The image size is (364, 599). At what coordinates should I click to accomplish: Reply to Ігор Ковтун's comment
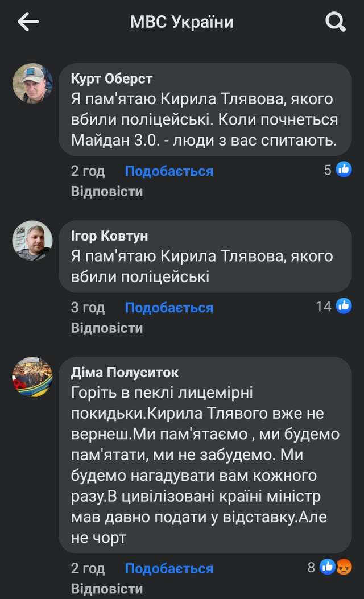click(107, 328)
